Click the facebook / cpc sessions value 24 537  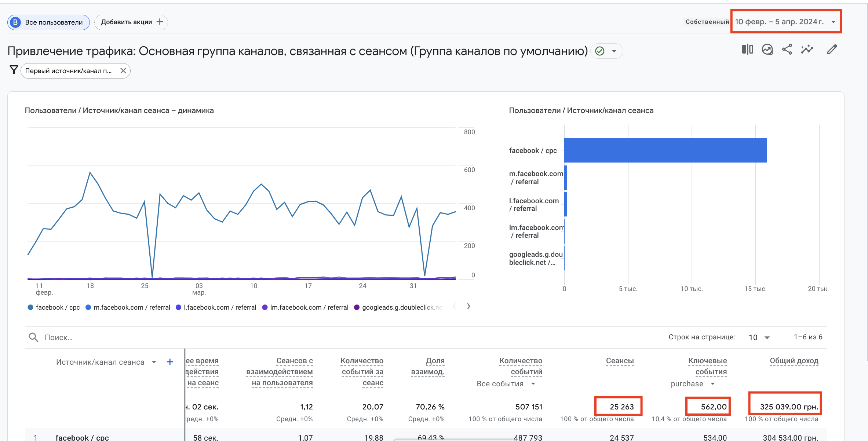click(621, 437)
